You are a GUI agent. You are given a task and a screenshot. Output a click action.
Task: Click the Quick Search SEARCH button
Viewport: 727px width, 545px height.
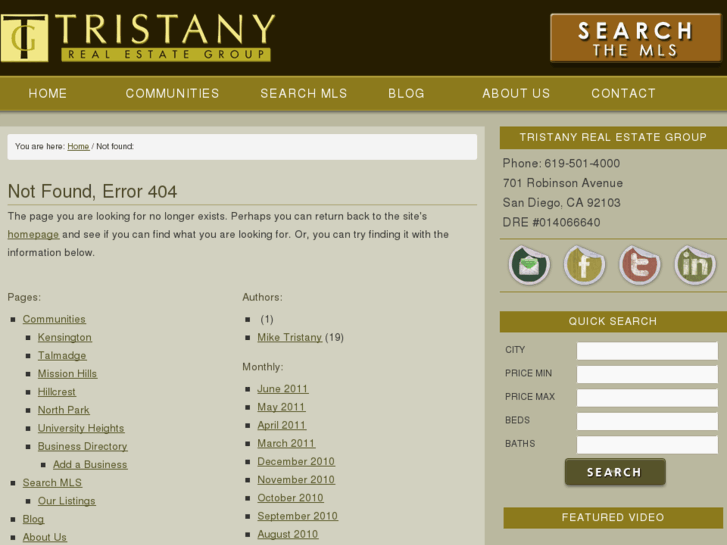pos(615,472)
